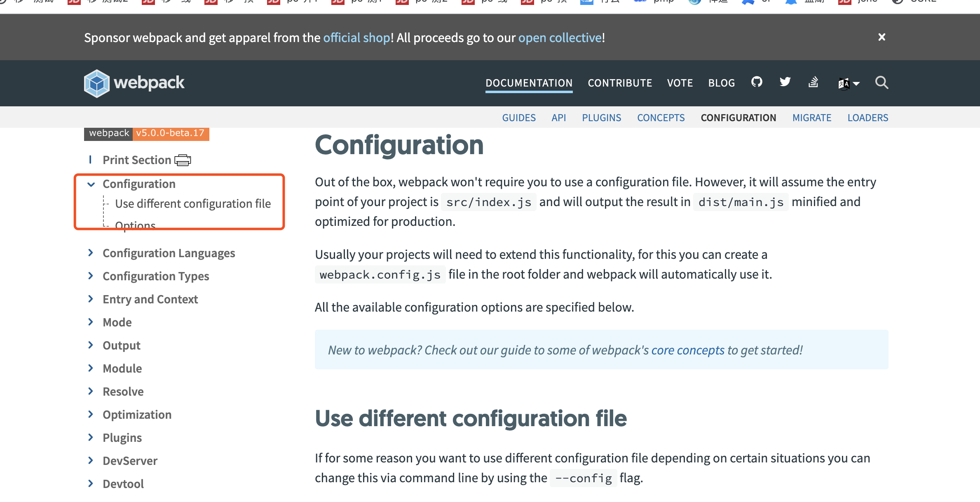Click the Print Section link
This screenshot has width=980, height=502.
(x=137, y=160)
